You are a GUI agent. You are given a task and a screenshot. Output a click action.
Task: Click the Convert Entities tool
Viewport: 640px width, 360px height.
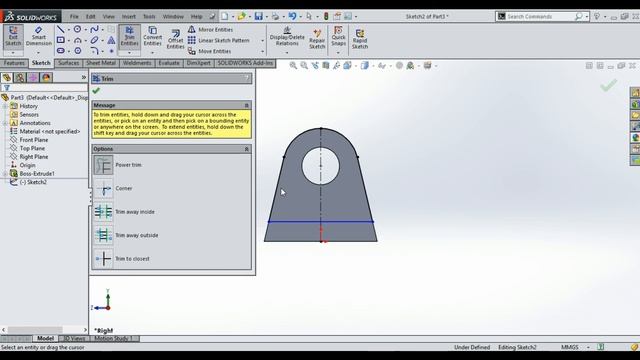(x=153, y=37)
